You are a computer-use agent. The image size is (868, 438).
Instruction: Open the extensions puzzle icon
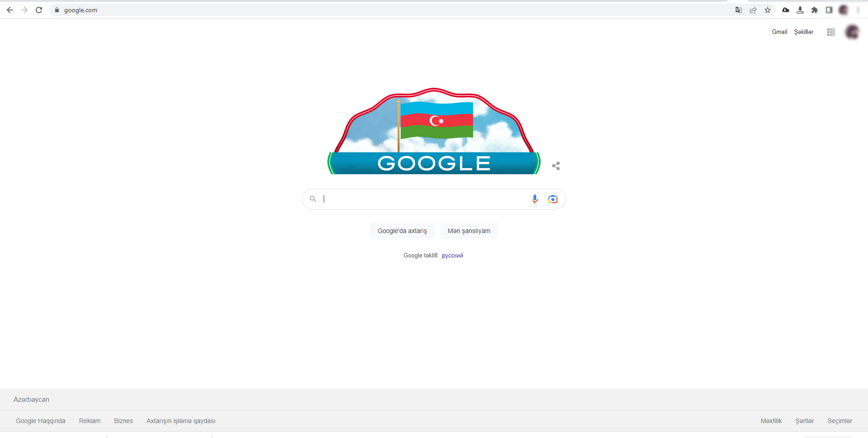click(x=815, y=10)
